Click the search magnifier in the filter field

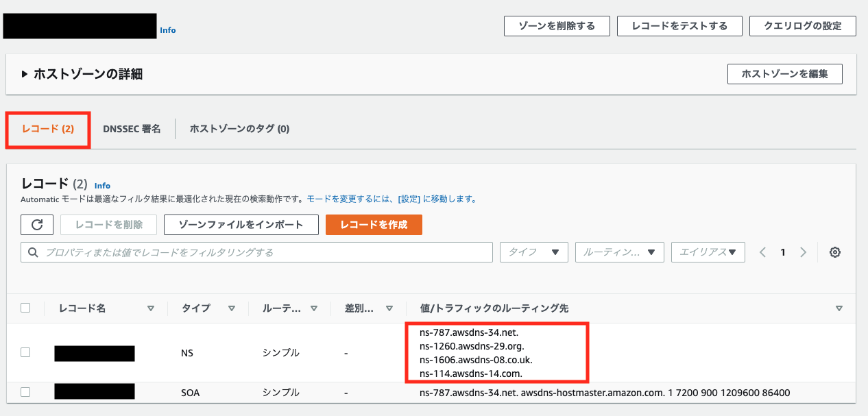(x=33, y=252)
